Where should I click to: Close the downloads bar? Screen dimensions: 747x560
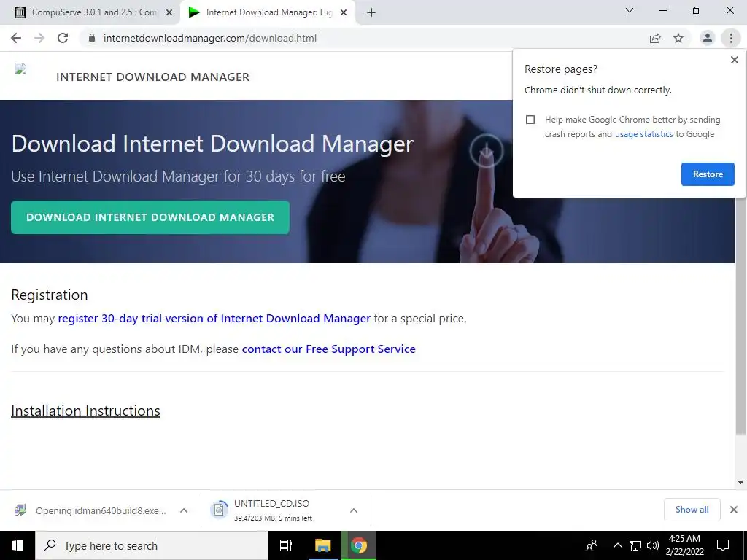[x=734, y=510]
